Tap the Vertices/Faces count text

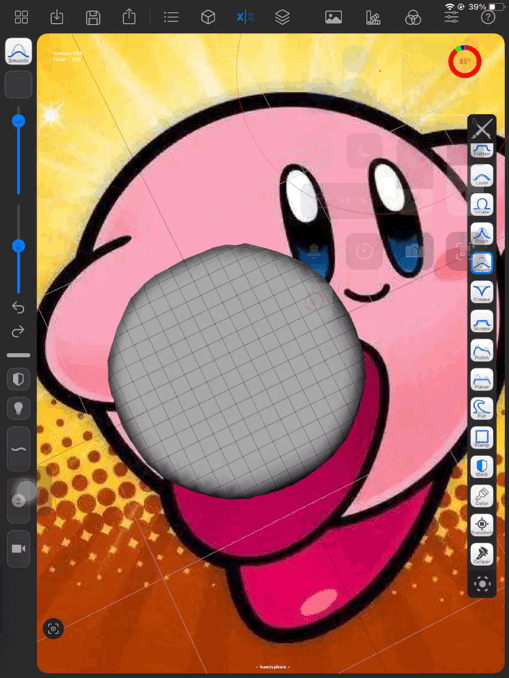pos(67,56)
